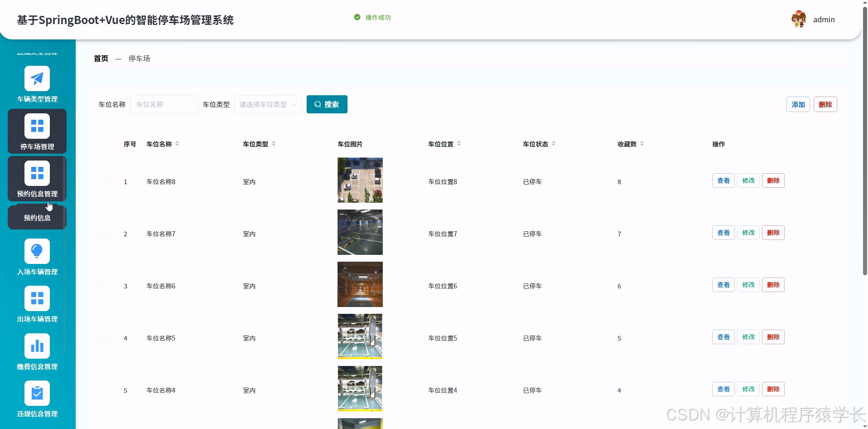Open thumbnail image of 车位名称5

tap(360, 336)
